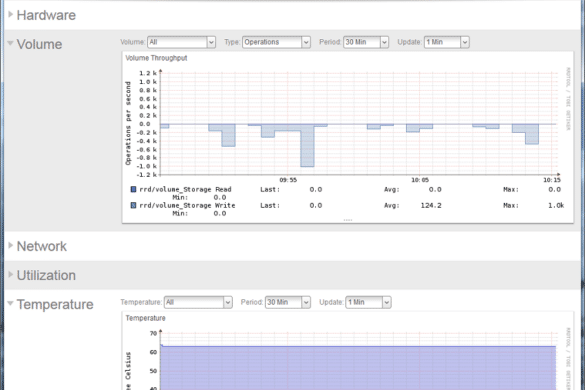The width and height of the screenshot is (585, 390).
Task: Open the Volume Update '1 Min' dropdown
Action: click(x=447, y=42)
